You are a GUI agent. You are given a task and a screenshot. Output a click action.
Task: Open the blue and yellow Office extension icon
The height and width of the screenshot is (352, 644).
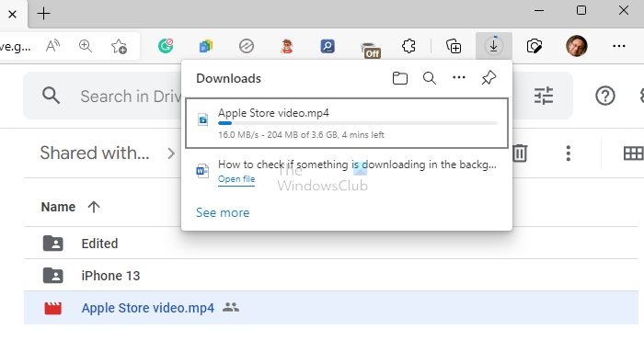pos(206,46)
